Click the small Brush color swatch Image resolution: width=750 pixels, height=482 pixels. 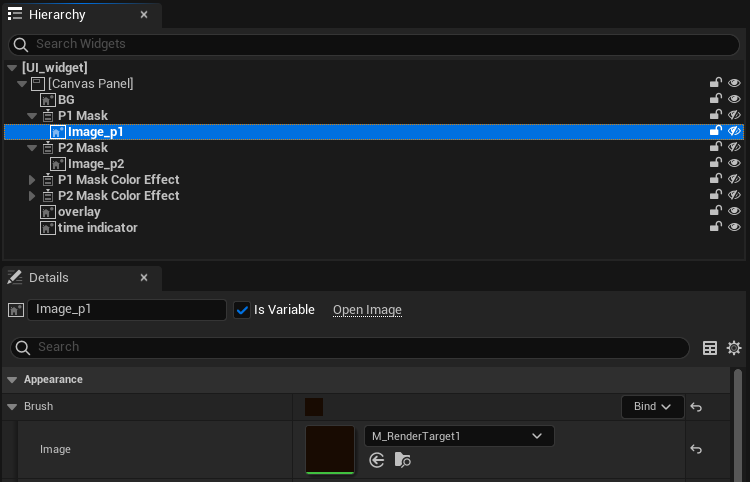(x=314, y=407)
